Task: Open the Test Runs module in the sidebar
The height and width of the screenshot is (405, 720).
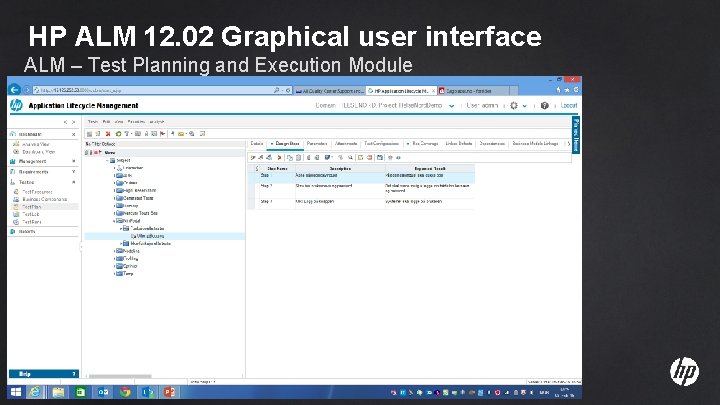Action: coord(32,222)
